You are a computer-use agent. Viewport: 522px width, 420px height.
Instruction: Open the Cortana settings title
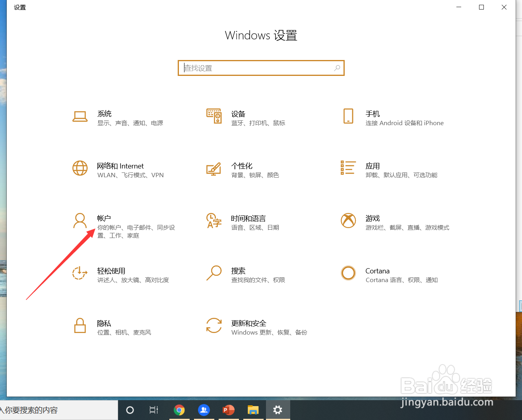(378, 271)
